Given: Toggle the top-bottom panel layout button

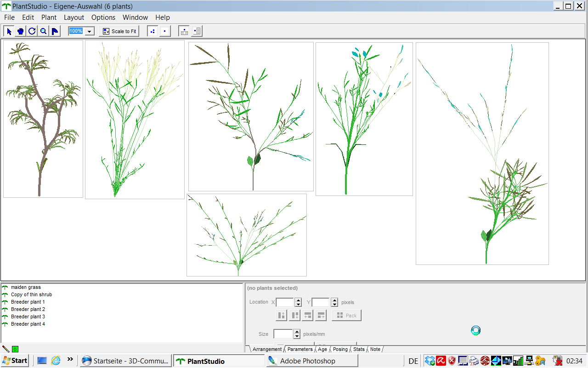Looking at the screenshot, I should 184,31.
